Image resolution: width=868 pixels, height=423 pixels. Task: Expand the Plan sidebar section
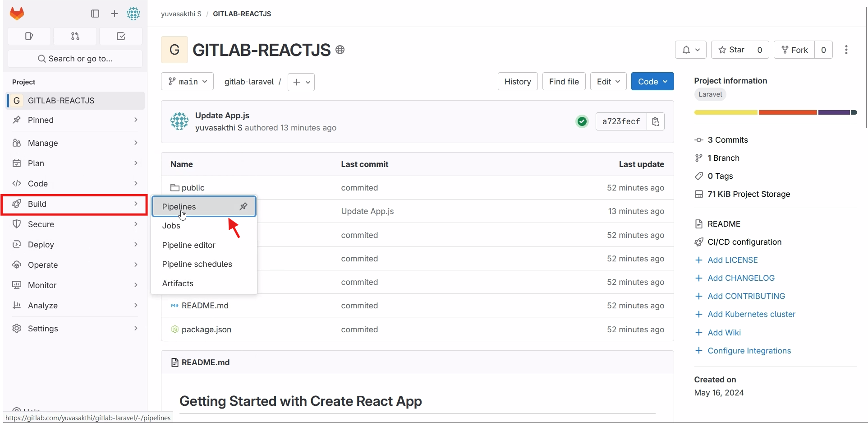pos(75,163)
